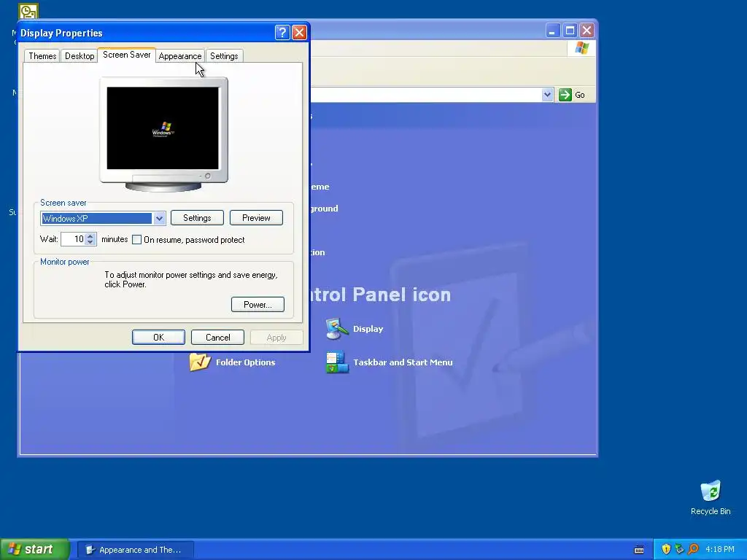Click the monitor screen saver preview image
Screen dimensions: 747x560
(163, 128)
